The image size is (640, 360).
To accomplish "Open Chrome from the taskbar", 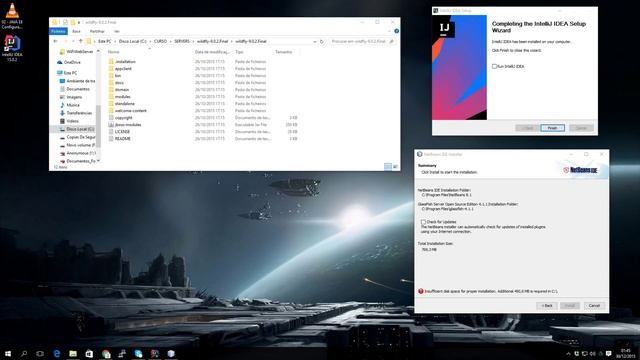I will 106,353.
